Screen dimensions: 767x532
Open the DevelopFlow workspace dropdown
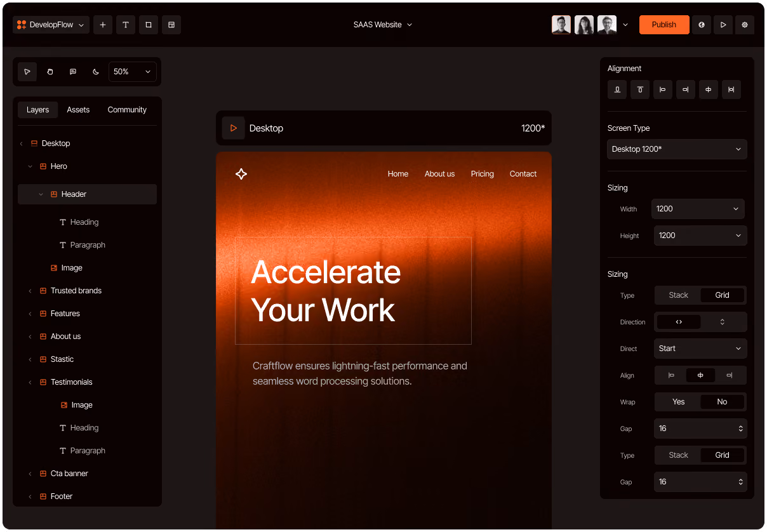(x=51, y=25)
